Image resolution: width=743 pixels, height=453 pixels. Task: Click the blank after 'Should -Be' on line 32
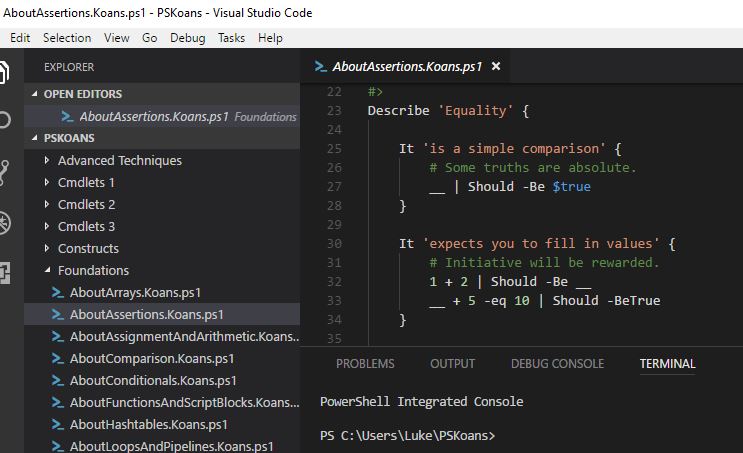click(583, 287)
